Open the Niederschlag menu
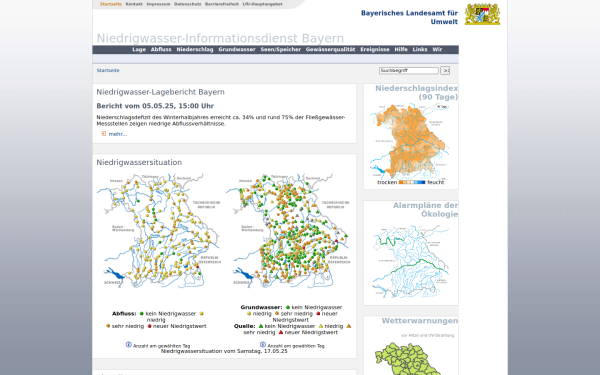Image resolution: width=600 pixels, height=375 pixels. point(195,49)
